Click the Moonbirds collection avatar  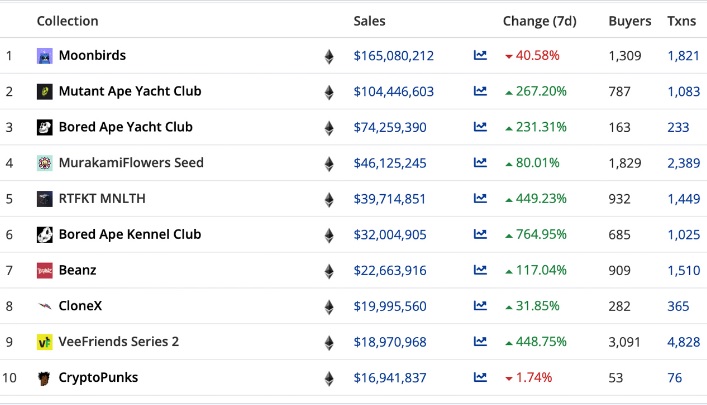(45, 56)
